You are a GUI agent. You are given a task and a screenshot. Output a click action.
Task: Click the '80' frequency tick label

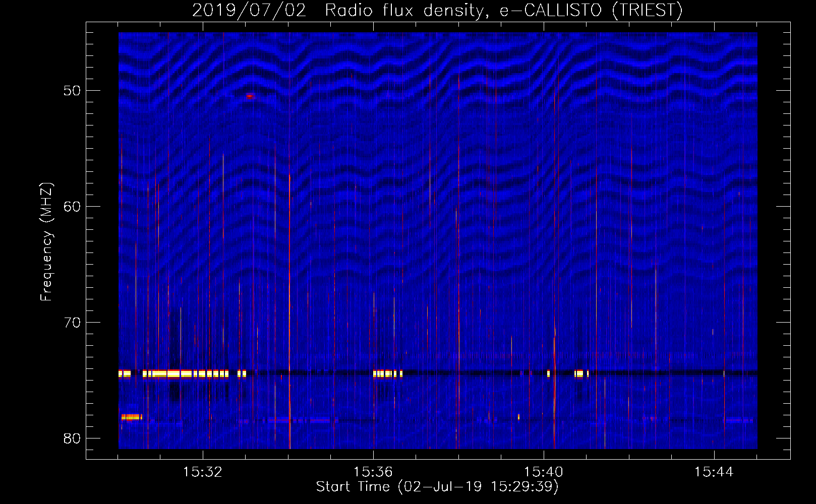tap(72, 438)
